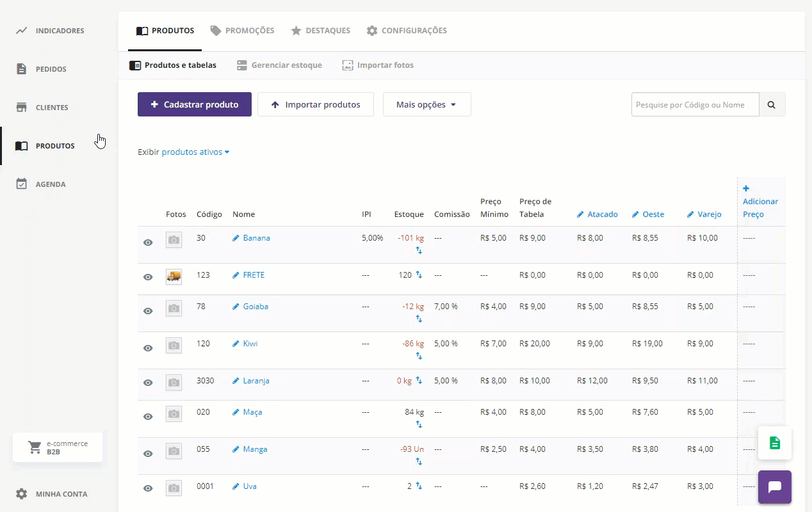Image resolution: width=812 pixels, height=512 pixels.
Task: Focus the product search input field
Action: pos(695,104)
